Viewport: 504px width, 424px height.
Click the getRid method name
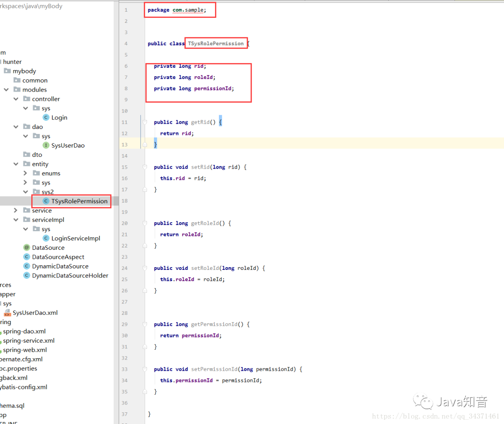(200, 122)
